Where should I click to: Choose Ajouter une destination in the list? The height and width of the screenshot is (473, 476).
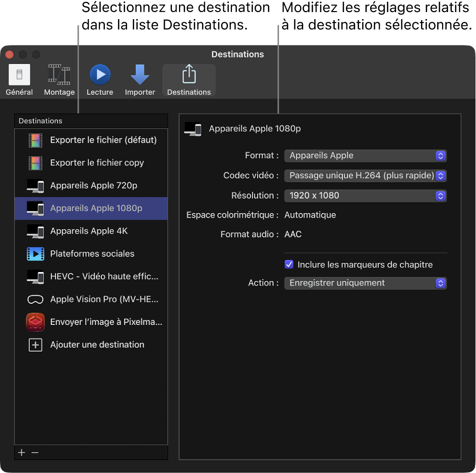click(91, 345)
